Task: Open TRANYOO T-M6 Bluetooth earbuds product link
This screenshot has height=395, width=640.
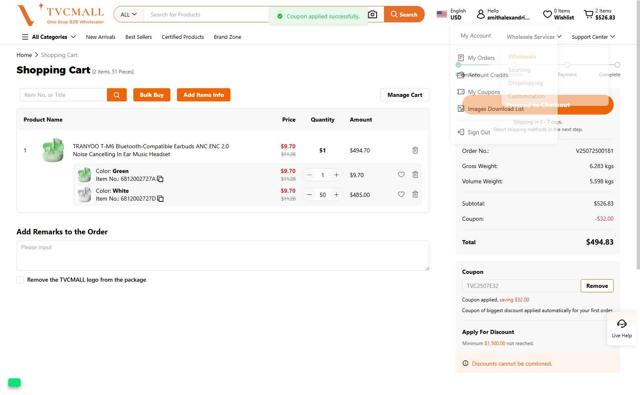Action: (x=151, y=150)
